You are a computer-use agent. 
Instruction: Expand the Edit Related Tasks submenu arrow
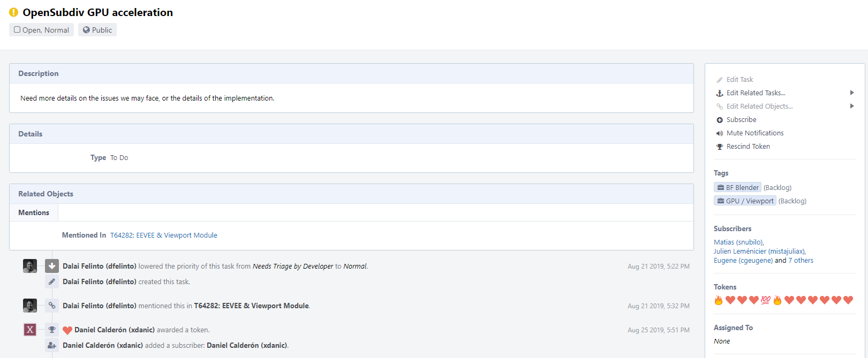[x=852, y=93]
